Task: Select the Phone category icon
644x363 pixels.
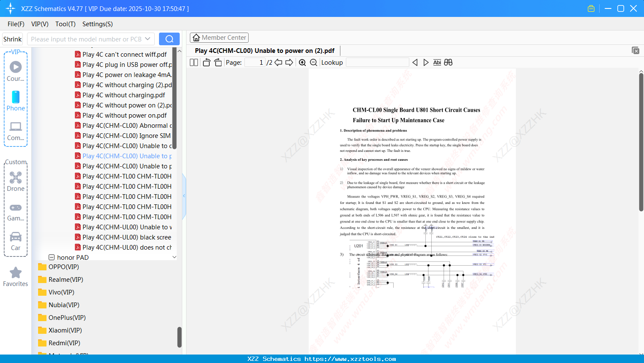Action: pos(16,101)
